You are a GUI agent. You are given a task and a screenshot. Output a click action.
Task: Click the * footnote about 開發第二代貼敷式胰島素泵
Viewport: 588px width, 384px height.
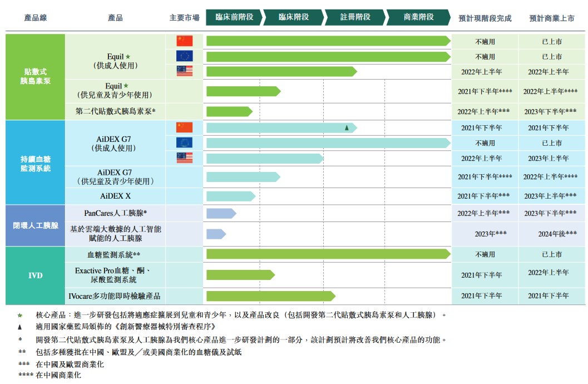(x=233, y=339)
